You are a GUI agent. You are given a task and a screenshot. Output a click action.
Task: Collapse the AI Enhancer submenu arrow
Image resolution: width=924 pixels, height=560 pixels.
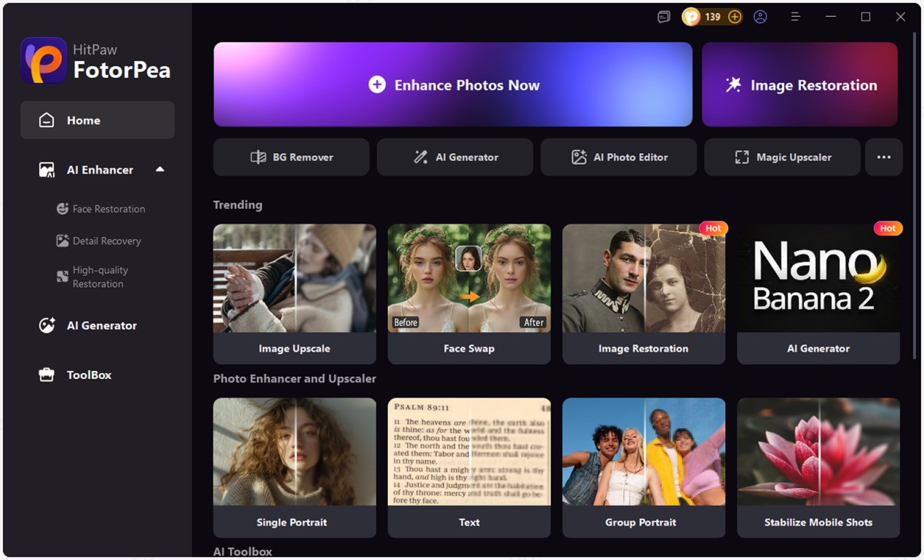pos(160,170)
